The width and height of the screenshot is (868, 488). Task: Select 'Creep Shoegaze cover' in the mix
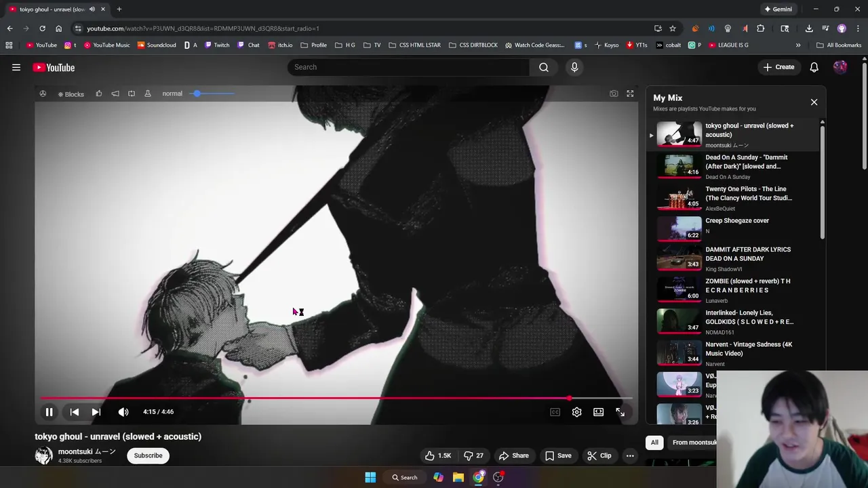click(x=733, y=229)
